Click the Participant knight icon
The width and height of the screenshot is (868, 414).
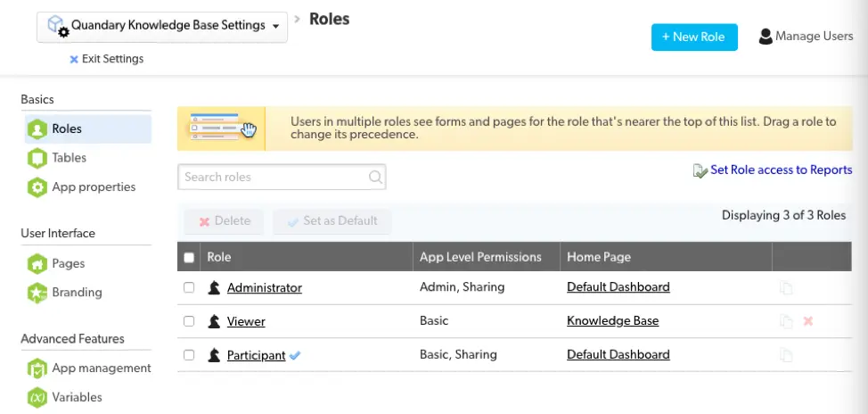tap(214, 355)
